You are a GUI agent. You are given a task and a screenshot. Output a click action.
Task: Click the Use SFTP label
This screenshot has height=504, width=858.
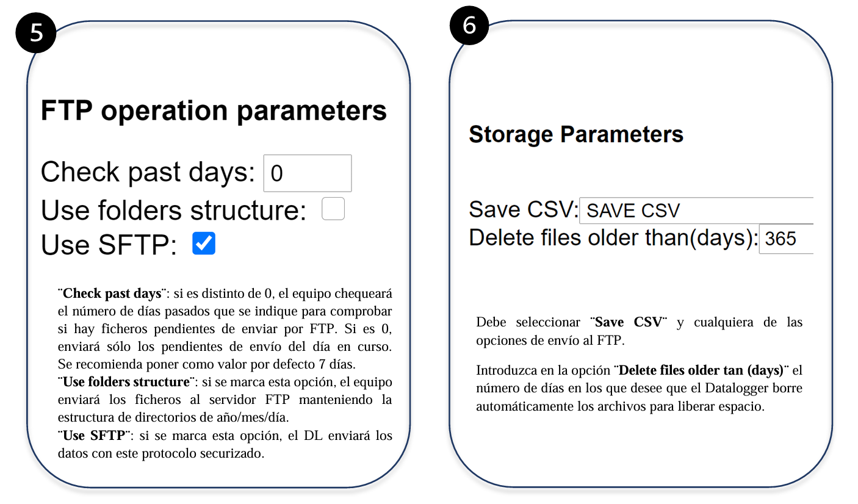coord(109,245)
